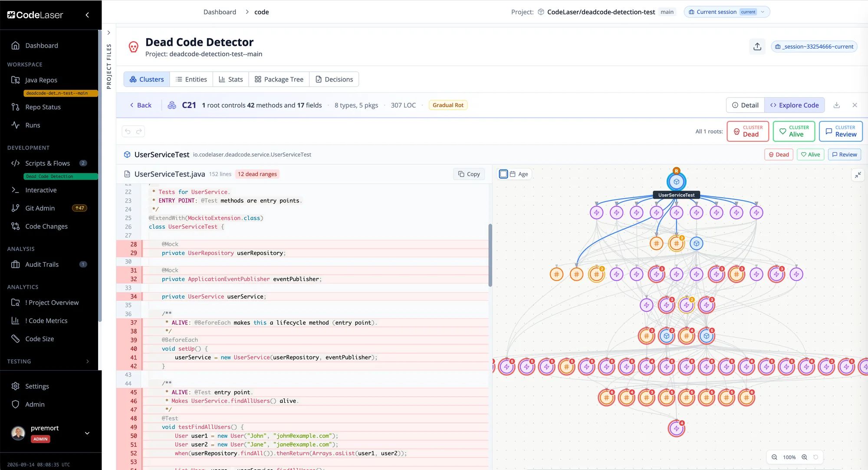
Task: Open the pvremort user menu
Action: point(51,433)
